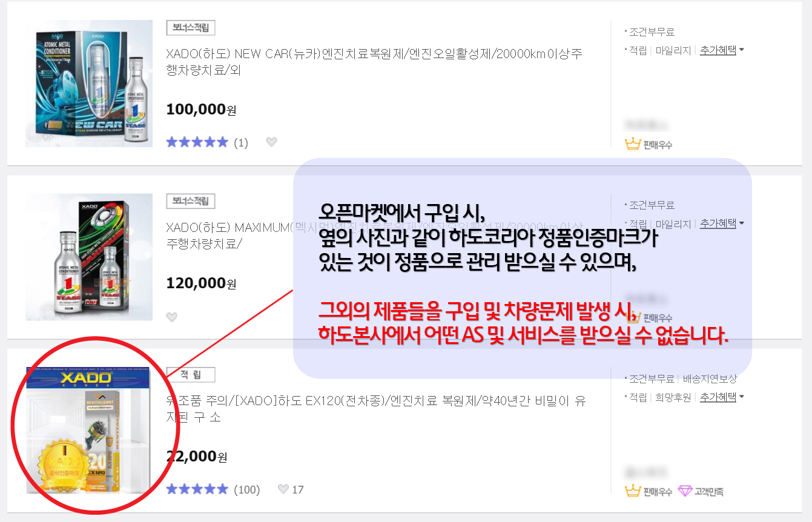Open the XADO MAXIMUM product title

[374, 235]
